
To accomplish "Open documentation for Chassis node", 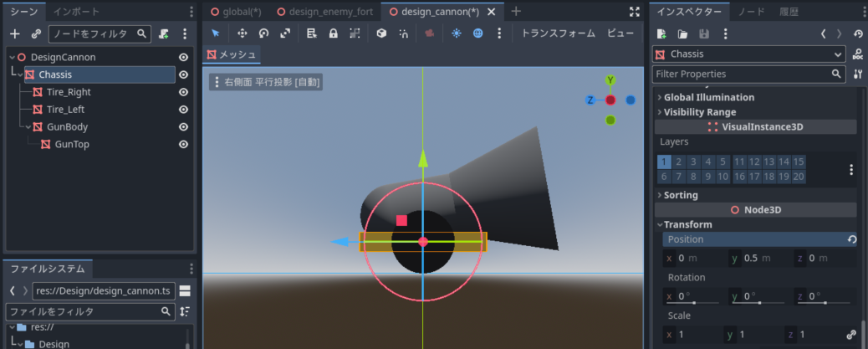I will click(x=857, y=54).
